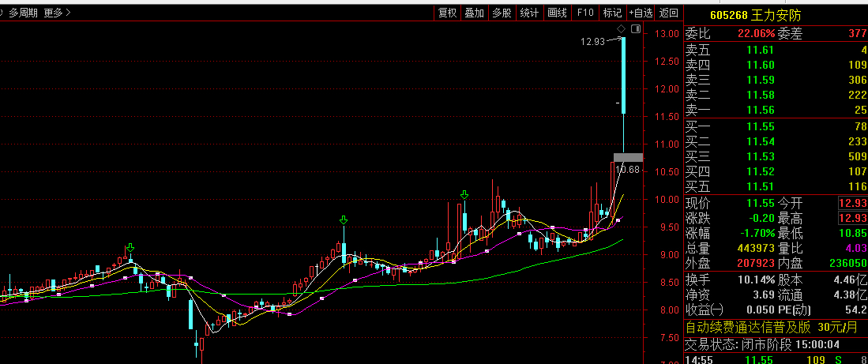Click the 统计 statistics button

(x=529, y=13)
